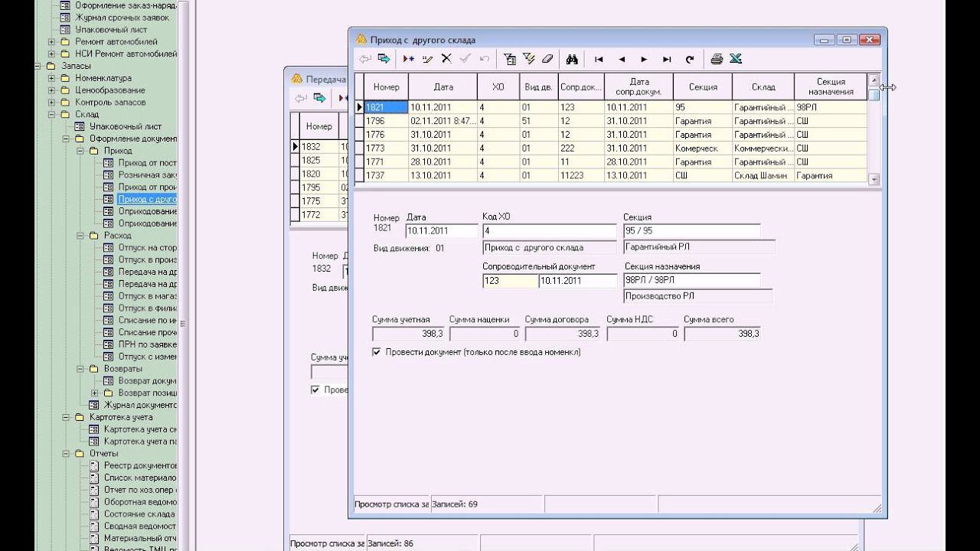Toggle the 'Провести документ' checkbox

pos(377,352)
